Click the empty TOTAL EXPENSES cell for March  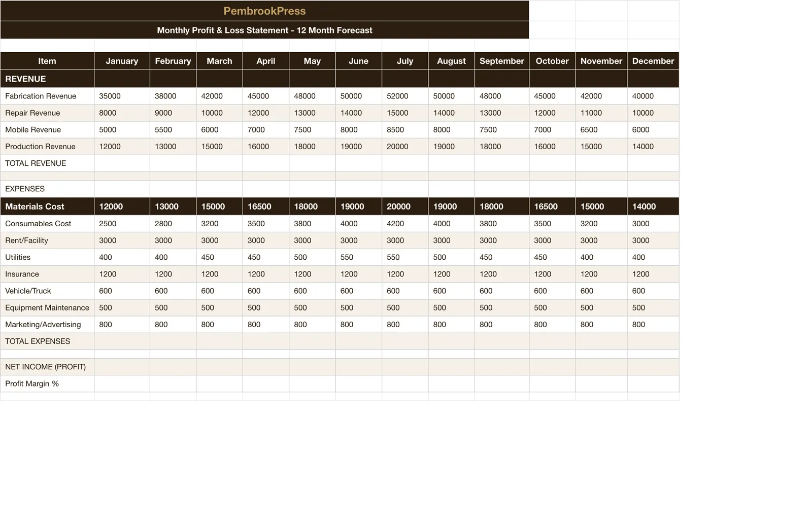pyautogui.click(x=219, y=341)
